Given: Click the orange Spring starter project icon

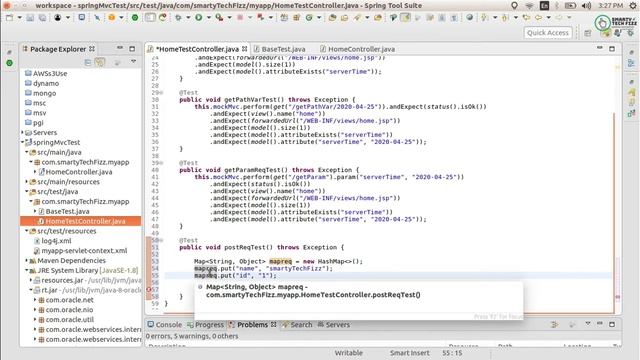Looking at the screenshot, I should pyautogui.click(x=111, y=18).
